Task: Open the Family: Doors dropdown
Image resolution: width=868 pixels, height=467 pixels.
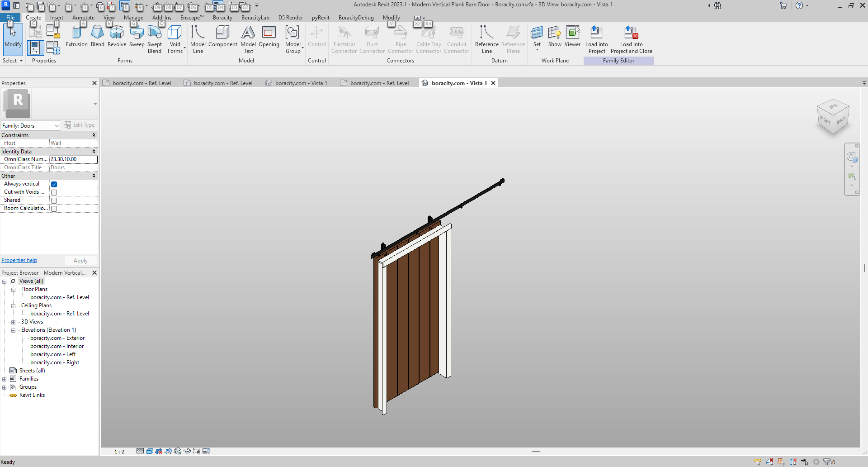Action: [31, 126]
